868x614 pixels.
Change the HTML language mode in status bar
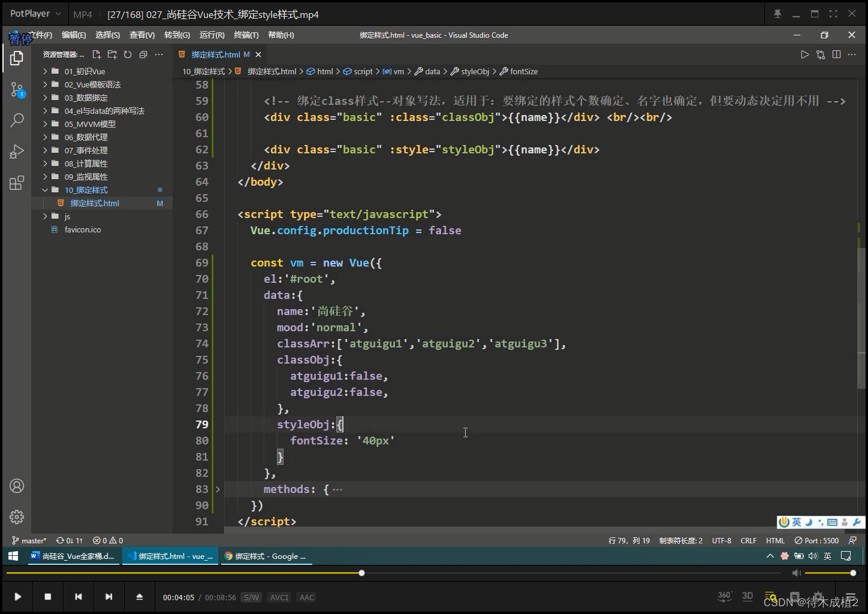(x=775, y=540)
